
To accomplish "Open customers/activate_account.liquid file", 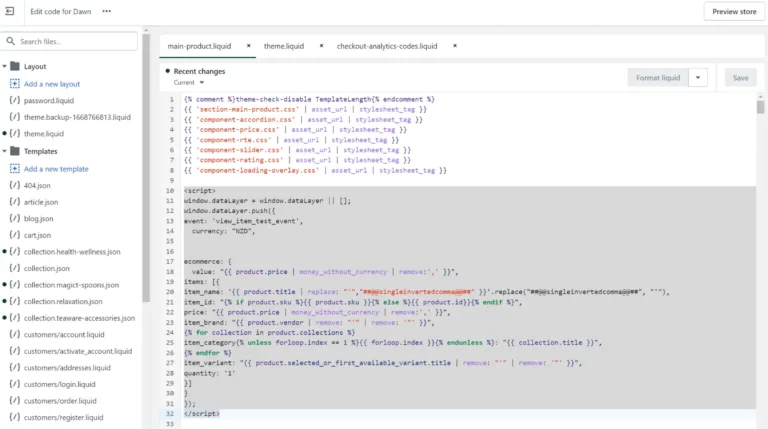I will [78, 351].
